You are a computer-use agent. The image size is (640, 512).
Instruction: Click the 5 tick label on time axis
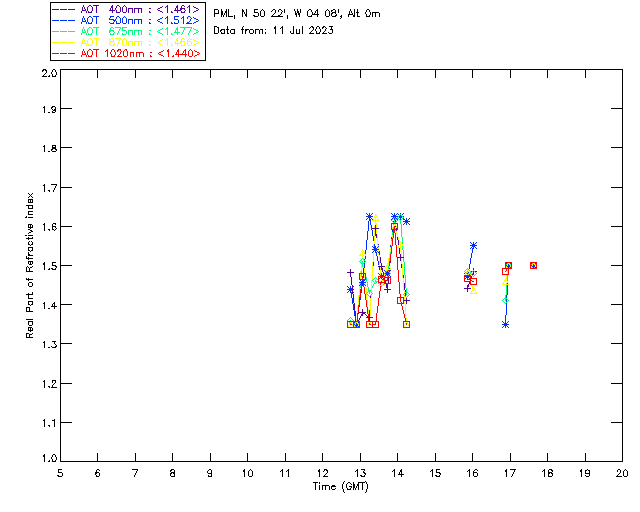click(x=60, y=474)
